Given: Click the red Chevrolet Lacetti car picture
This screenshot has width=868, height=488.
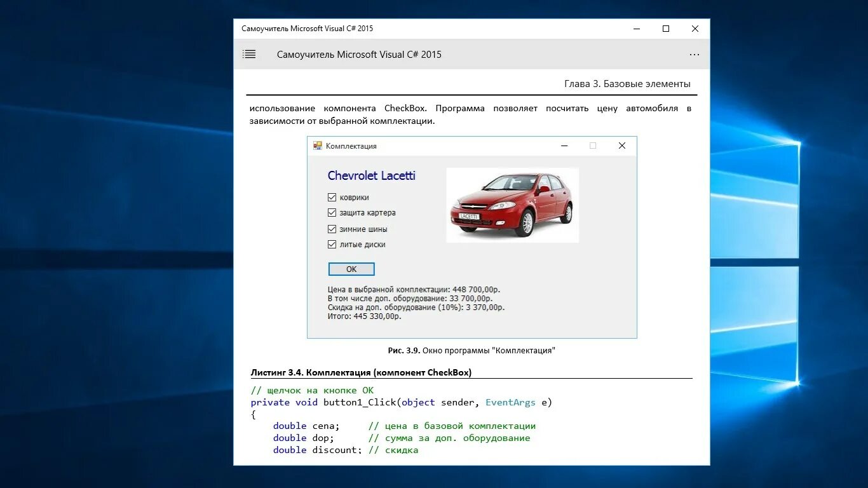Looking at the screenshot, I should [512, 205].
